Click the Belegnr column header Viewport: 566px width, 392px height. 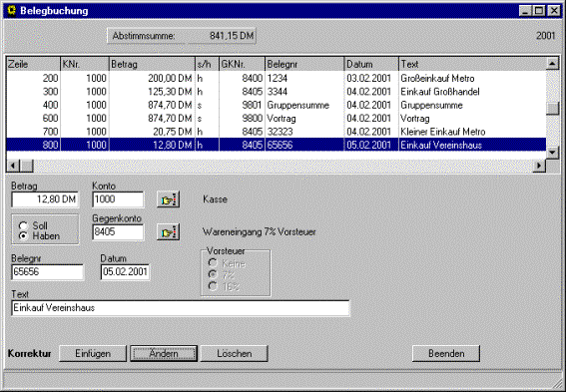pos(304,64)
